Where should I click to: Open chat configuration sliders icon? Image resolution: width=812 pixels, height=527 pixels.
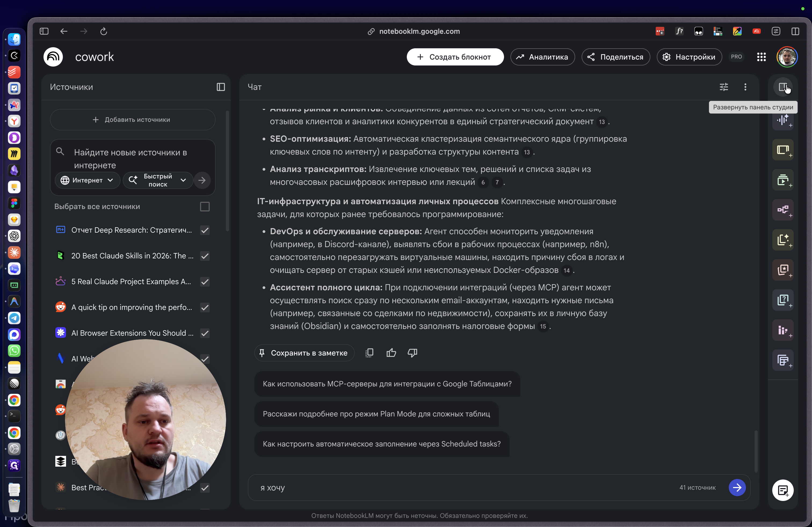[x=724, y=87]
